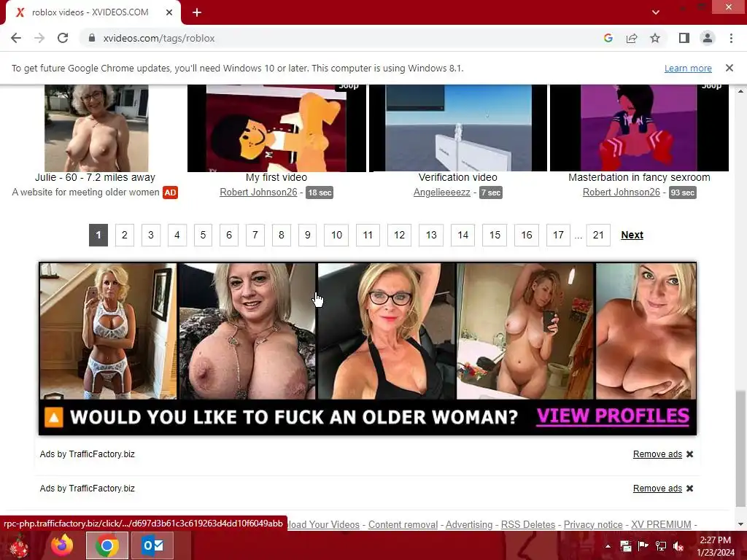The height and width of the screenshot is (560, 747).
Task: Open 'Robert Johnson26' link under 'My first video'
Action: [258, 192]
